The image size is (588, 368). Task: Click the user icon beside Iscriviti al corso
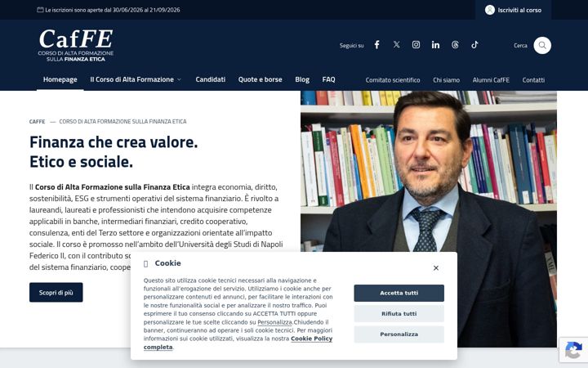(490, 10)
